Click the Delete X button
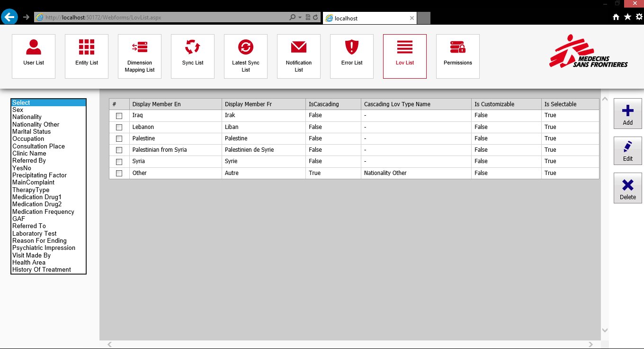This screenshot has width=644, height=349. click(x=628, y=188)
